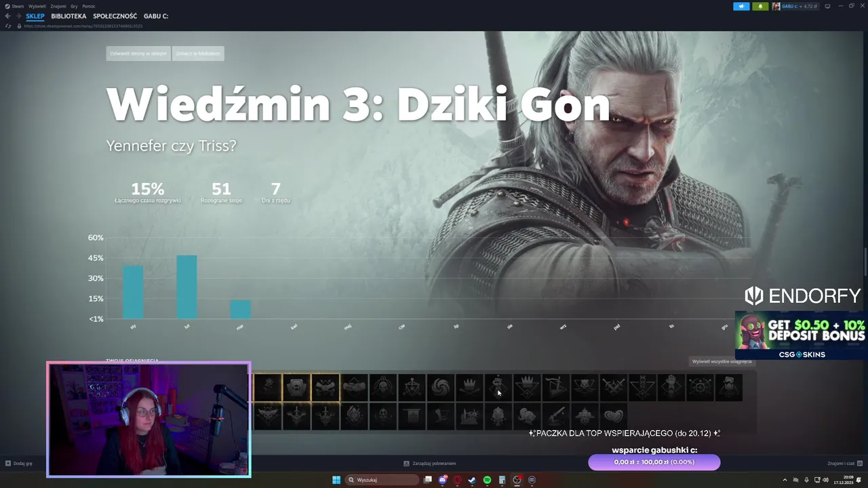The width and height of the screenshot is (868, 488).
Task: Select the rose achievement icon
Action: (x=268, y=388)
